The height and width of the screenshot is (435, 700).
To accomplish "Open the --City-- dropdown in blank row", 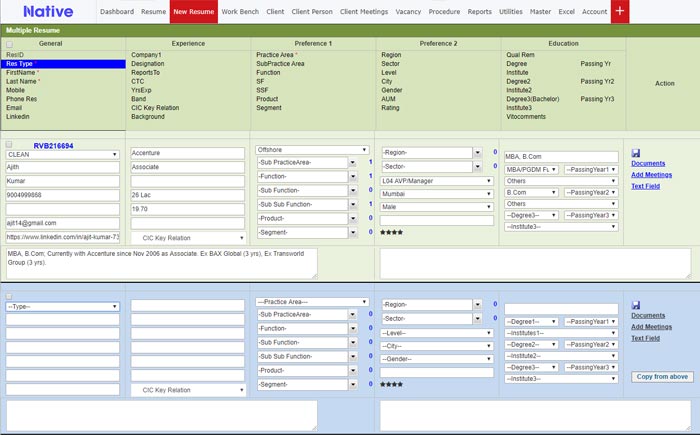I will click(x=437, y=346).
